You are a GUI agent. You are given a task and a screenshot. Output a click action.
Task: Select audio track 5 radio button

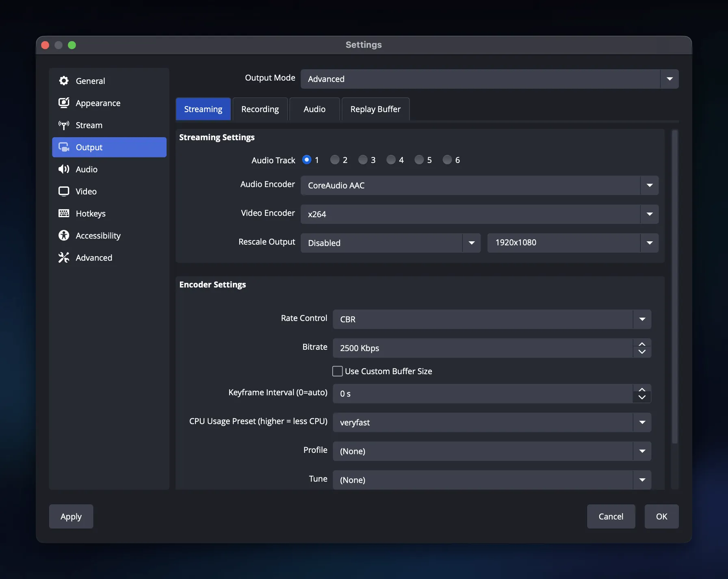click(x=419, y=160)
